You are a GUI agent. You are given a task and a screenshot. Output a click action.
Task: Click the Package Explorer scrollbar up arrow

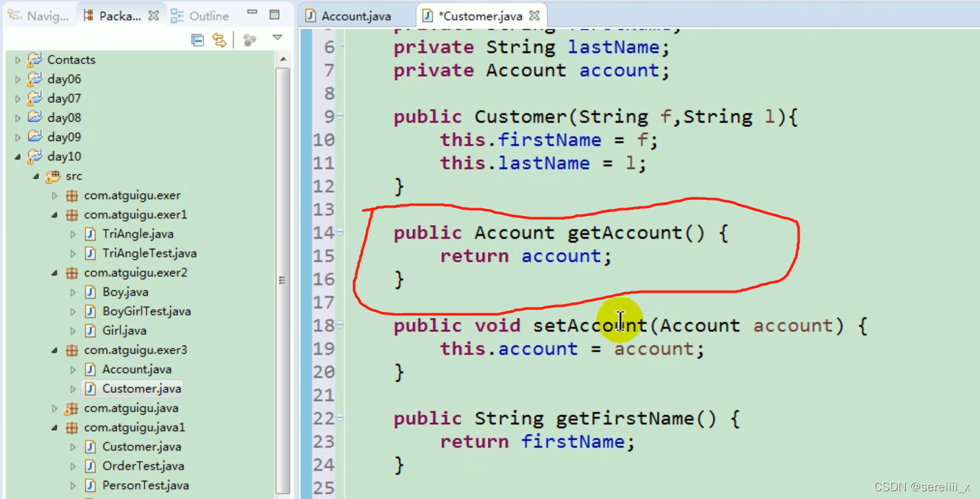click(282, 59)
